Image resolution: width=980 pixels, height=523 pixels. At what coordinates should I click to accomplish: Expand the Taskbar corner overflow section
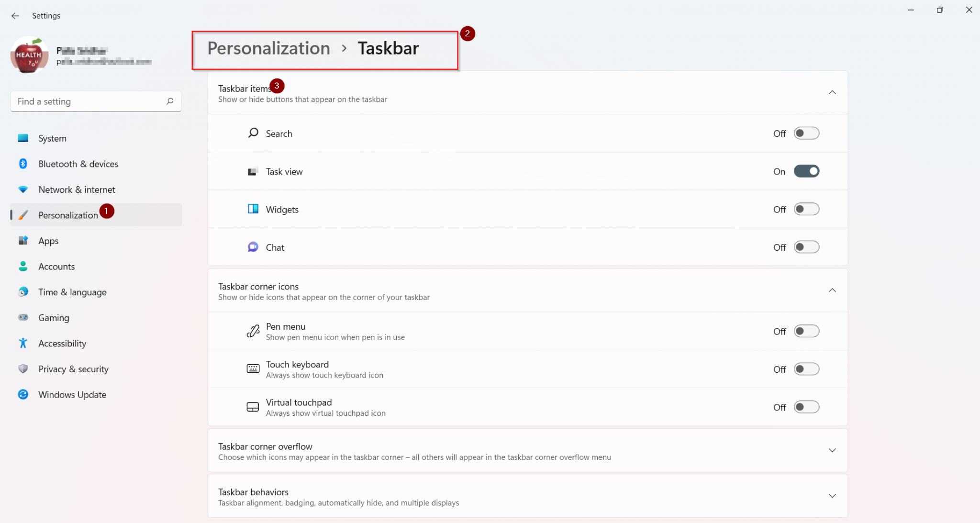pos(832,450)
